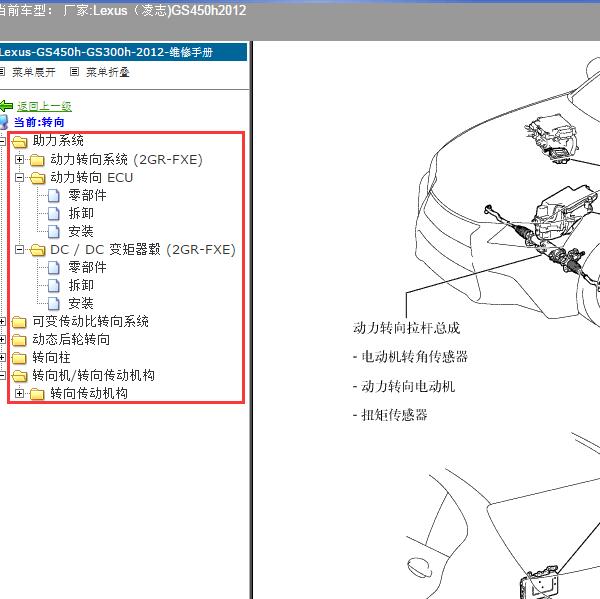Select DC / DC 变矩器毂 (2GR-FXE) label
This screenshot has height=599, width=600.
click(x=143, y=250)
